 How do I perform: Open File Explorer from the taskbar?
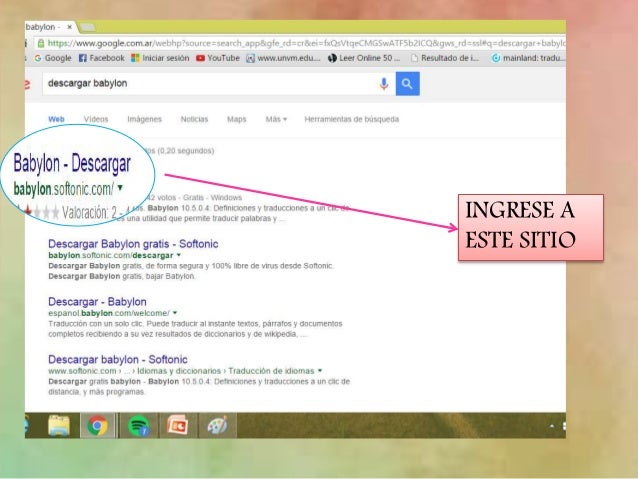[59, 426]
